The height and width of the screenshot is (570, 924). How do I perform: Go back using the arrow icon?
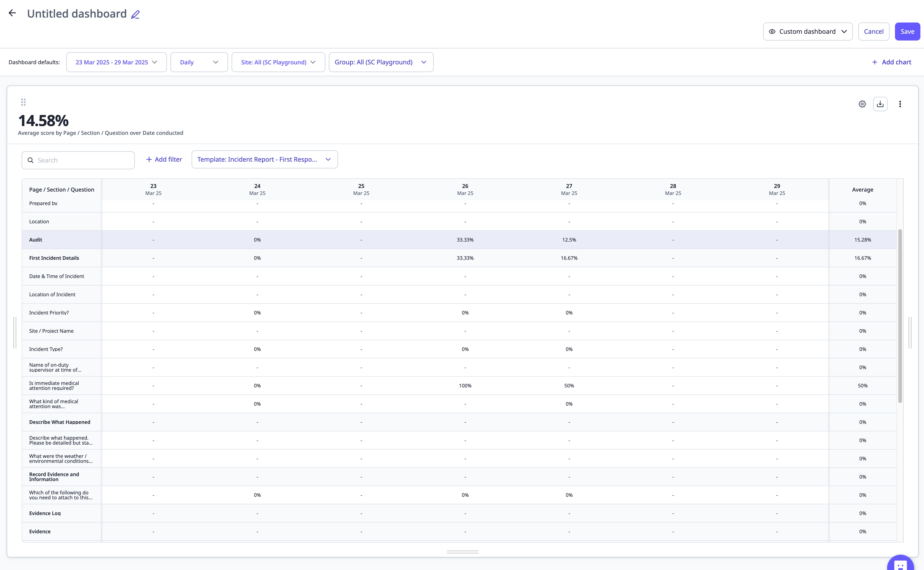point(12,13)
